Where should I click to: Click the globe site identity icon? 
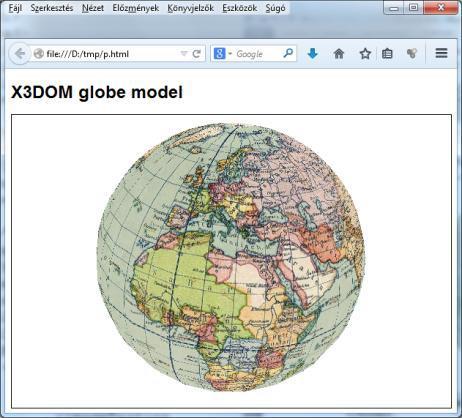click(39, 54)
